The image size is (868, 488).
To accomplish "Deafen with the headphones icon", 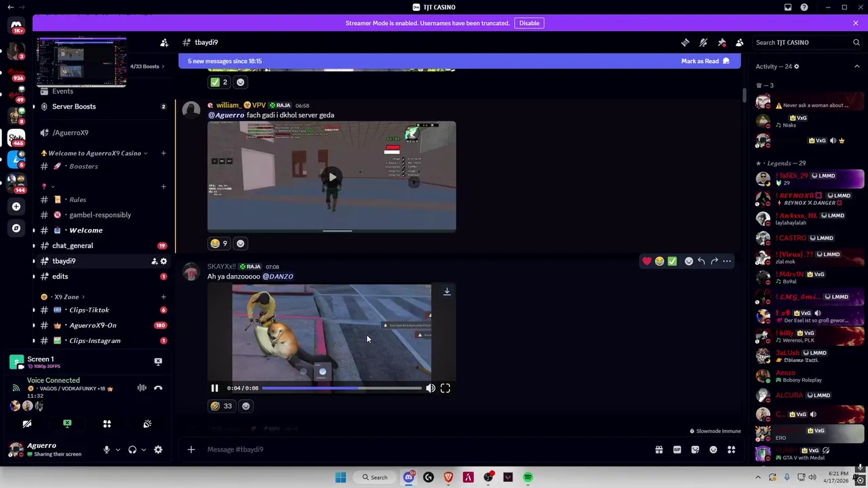I will click(x=132, y=449).
